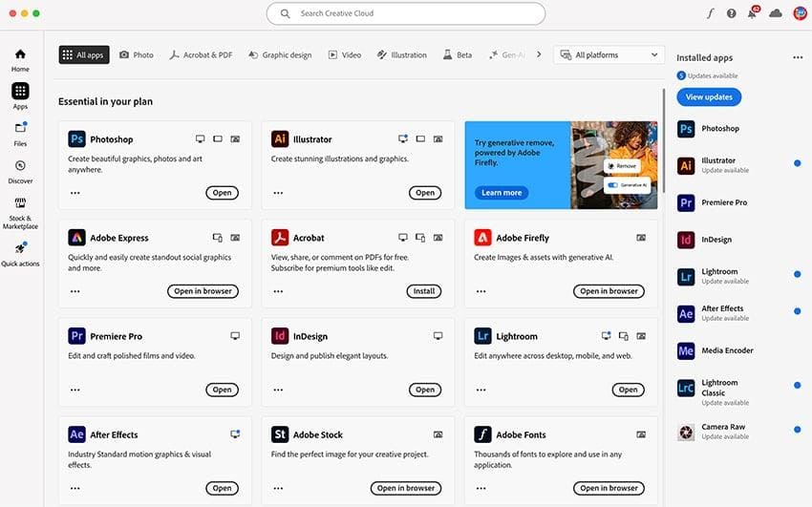Click the Lightroom icon in Installed apps
This screenshot has width=812, height=507.
coord(686,277)
